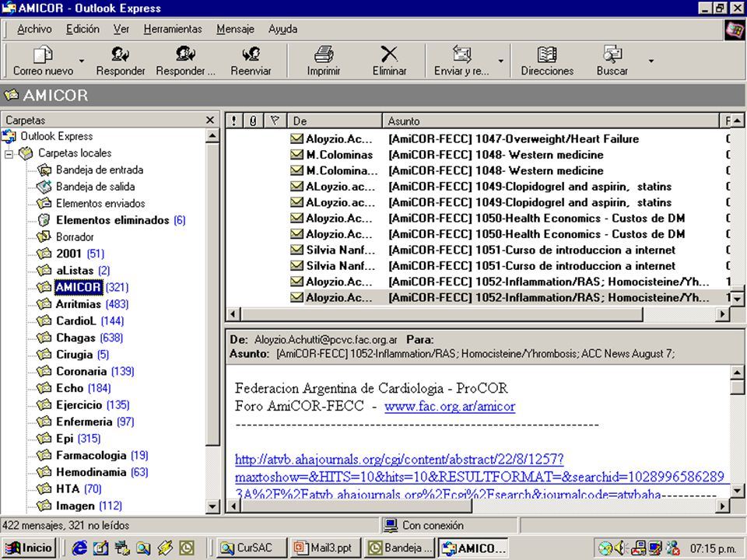Select first Silvia Nanf 1051-Curso message

[476, 250]
